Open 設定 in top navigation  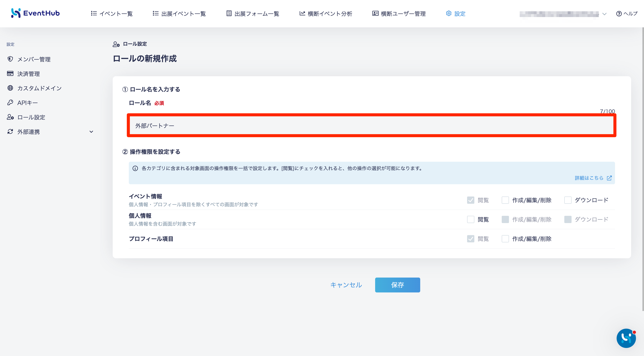pos(455,13)
